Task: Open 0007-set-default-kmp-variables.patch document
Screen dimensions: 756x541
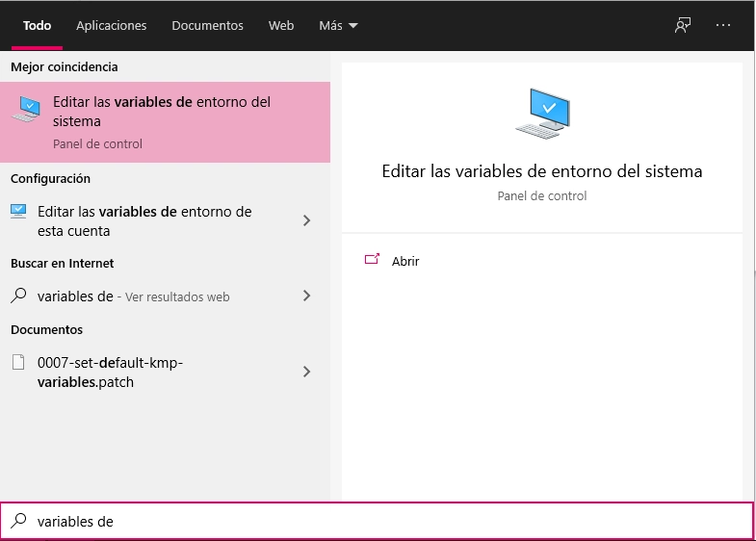Action: pos(165,372)
